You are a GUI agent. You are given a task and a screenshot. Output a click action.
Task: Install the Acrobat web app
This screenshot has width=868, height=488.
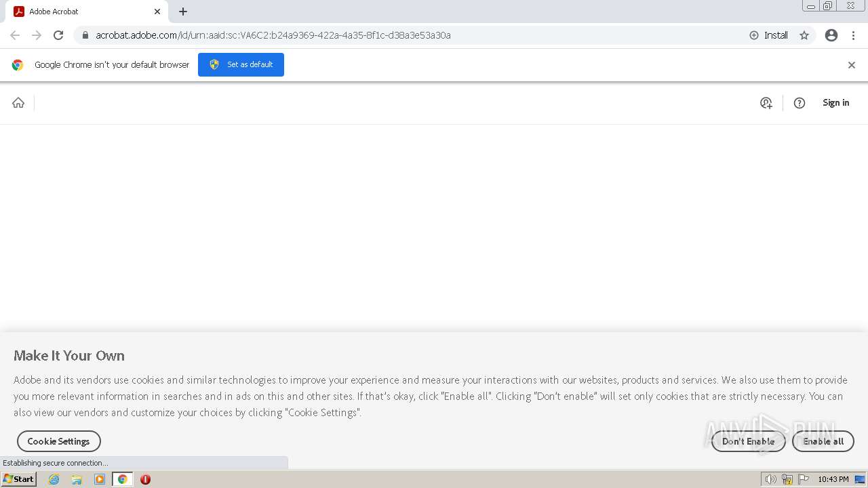[x=768, y=35]
